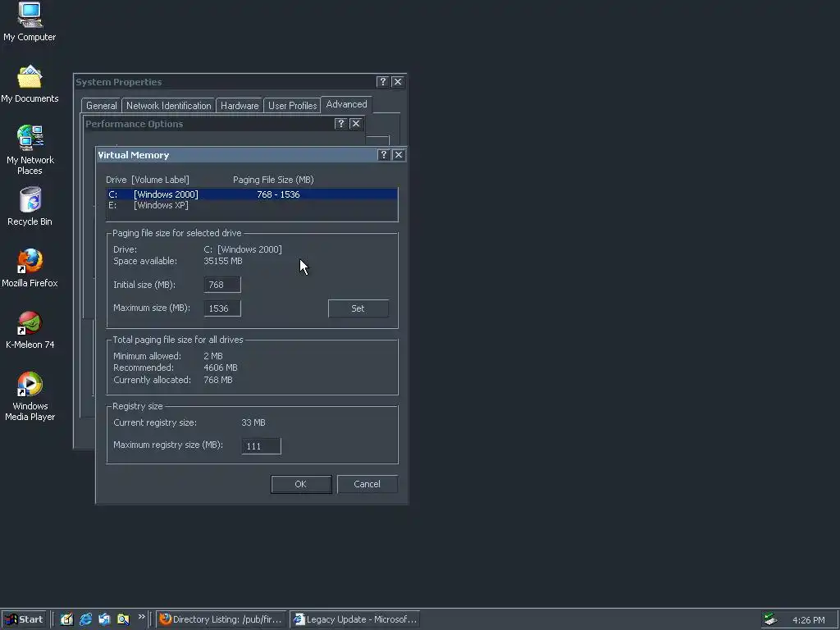Select drive E: Windows XP row
Image resolution: width=840 pixels, height=630 pixels.
point(252,205)
